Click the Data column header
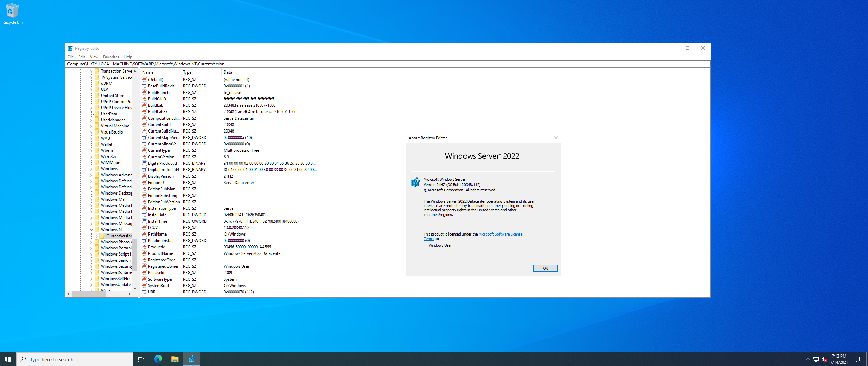This screenshot has height=366, width=868. click(270, 72)
